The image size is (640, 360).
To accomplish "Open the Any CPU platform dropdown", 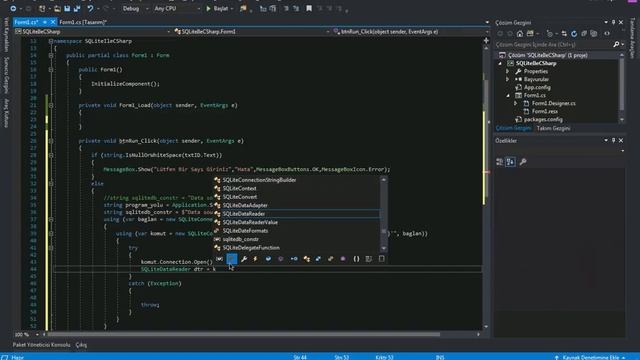I will tap(176, 9).
